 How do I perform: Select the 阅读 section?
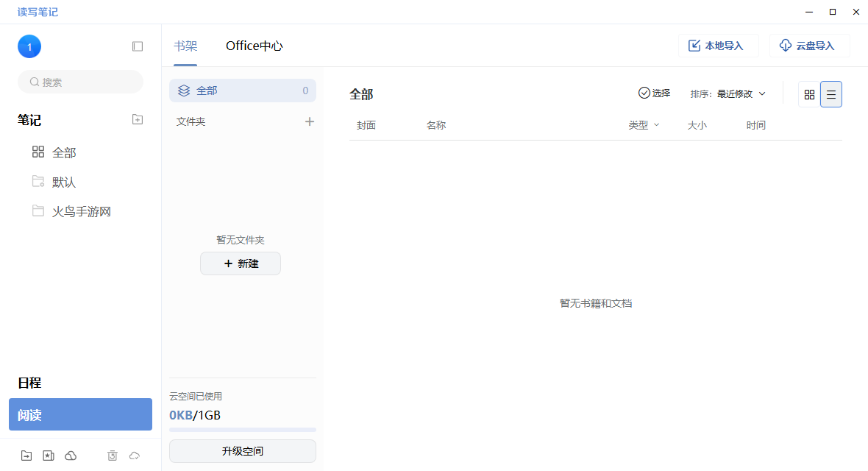pyautogui.click(x=80, y=414)
